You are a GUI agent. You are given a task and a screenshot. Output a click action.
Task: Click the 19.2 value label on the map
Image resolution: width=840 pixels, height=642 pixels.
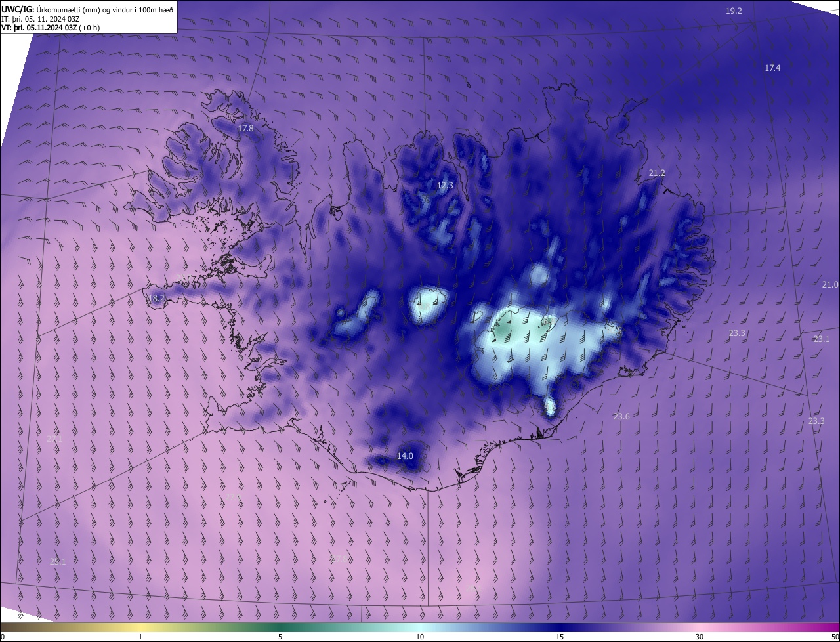click(x=734, y=11)
